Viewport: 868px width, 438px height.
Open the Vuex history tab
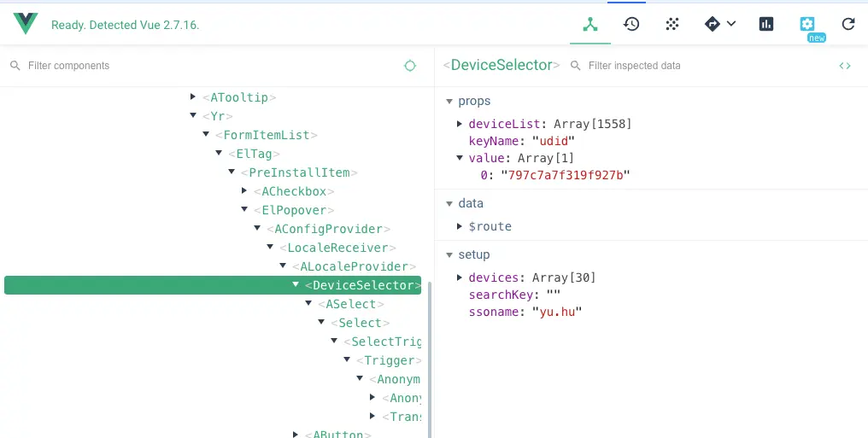pyautogui.click(x=631, y=24)
